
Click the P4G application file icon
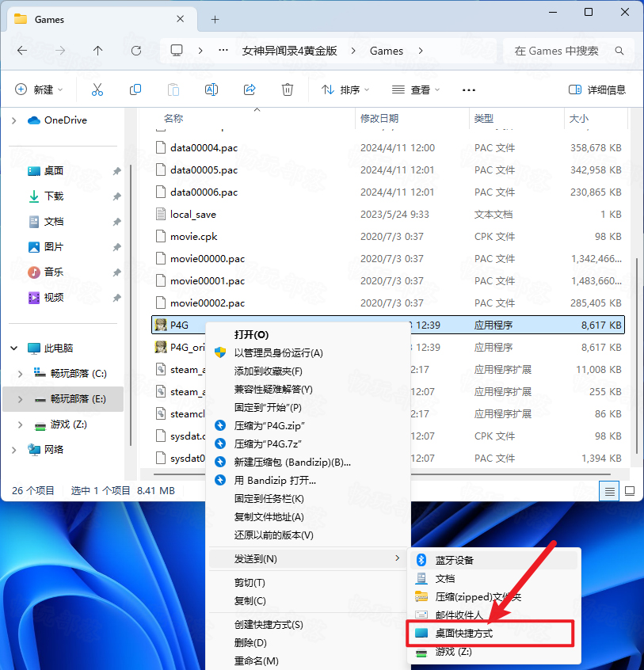pyautogui.click(x=160, y=325)
